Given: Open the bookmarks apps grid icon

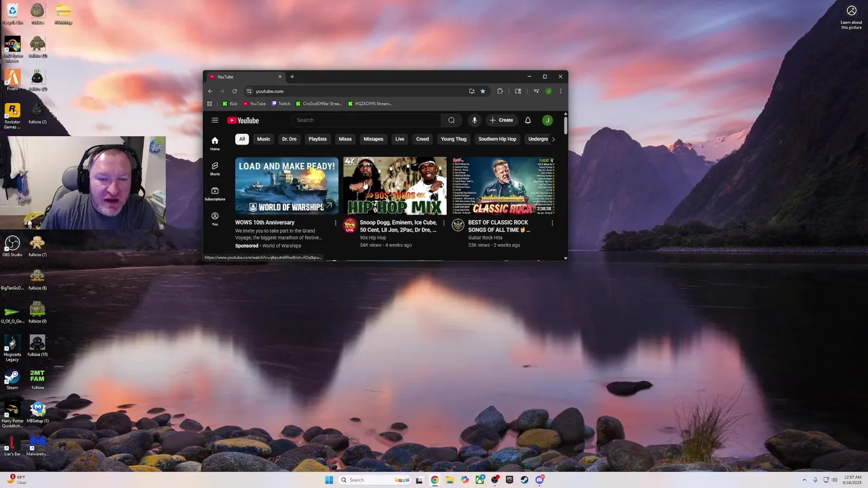Looking at the screenshot, I should [x=210, y=104].
